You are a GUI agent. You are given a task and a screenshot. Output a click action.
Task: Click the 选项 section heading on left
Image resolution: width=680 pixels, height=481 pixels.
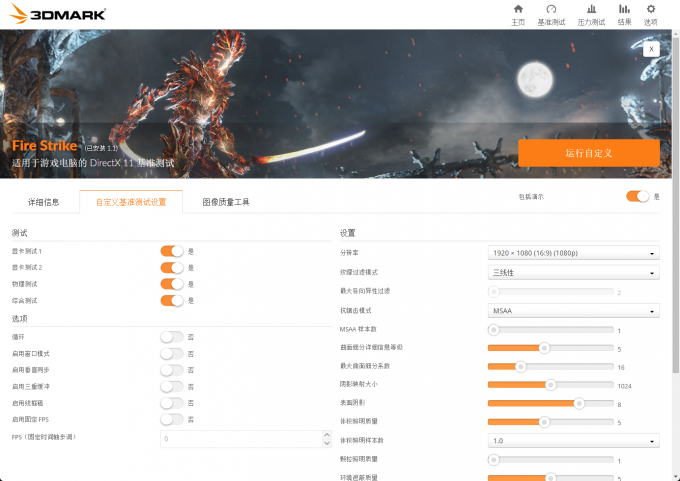20,319
